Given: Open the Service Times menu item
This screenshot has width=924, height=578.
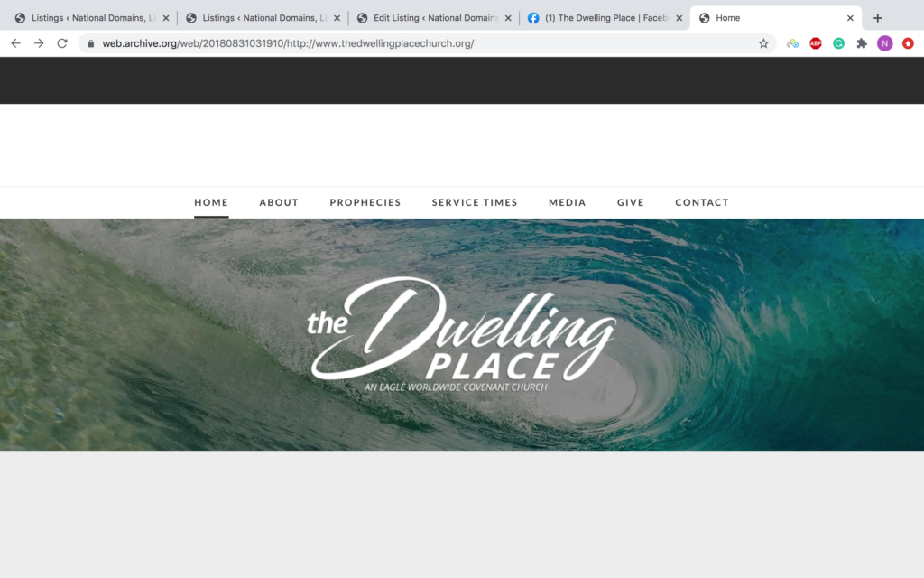Looking at the screenshot, I should click(475, 202).
